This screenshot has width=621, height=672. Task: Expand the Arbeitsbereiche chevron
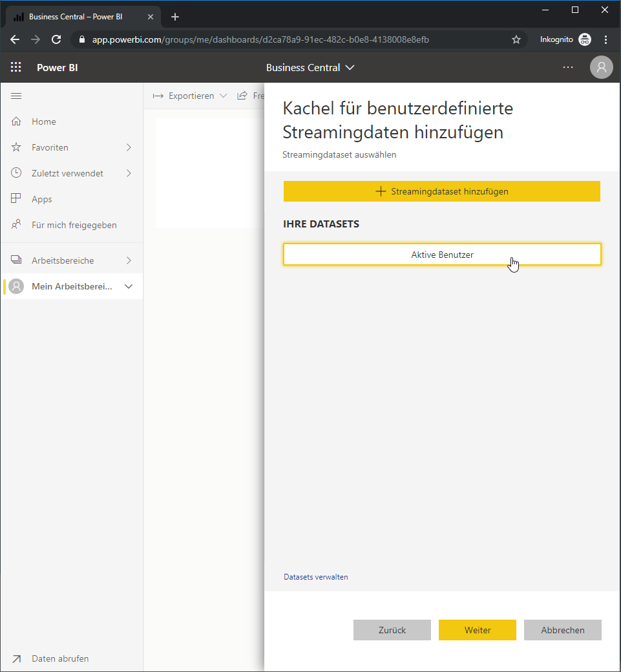[x=129, y=260]
